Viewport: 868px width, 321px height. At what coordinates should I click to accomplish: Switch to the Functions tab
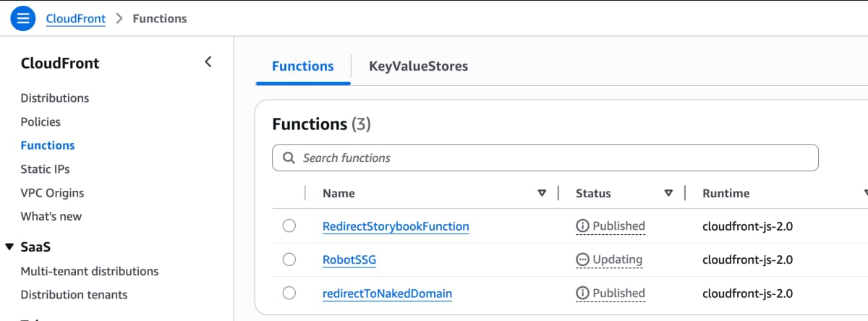(x=303, y=66)
